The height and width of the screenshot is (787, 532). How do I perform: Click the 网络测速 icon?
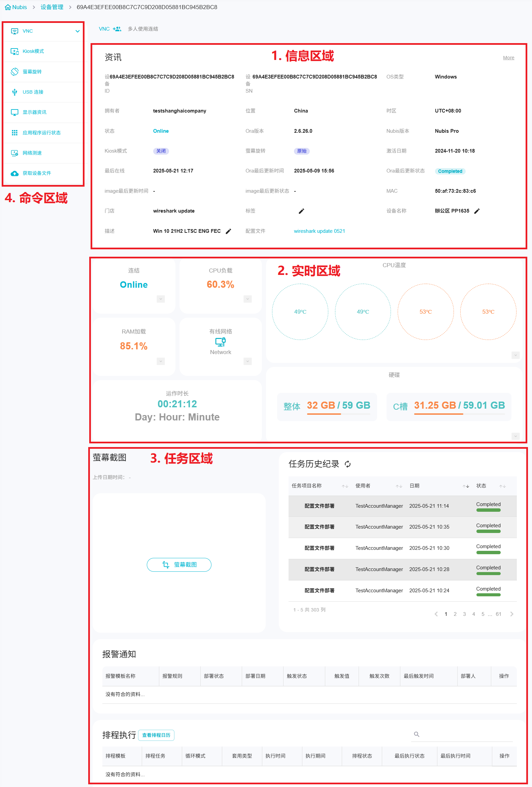[x=14, y=153]
